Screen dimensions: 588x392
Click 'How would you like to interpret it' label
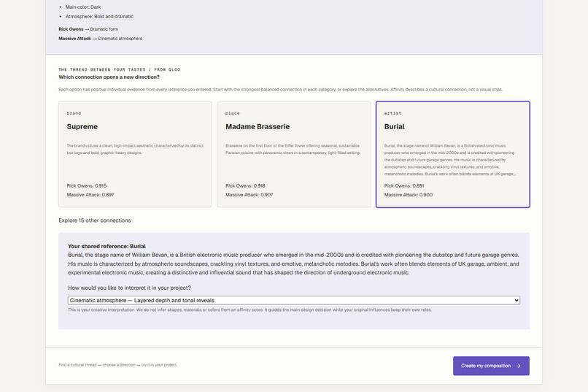pos(129,288)
